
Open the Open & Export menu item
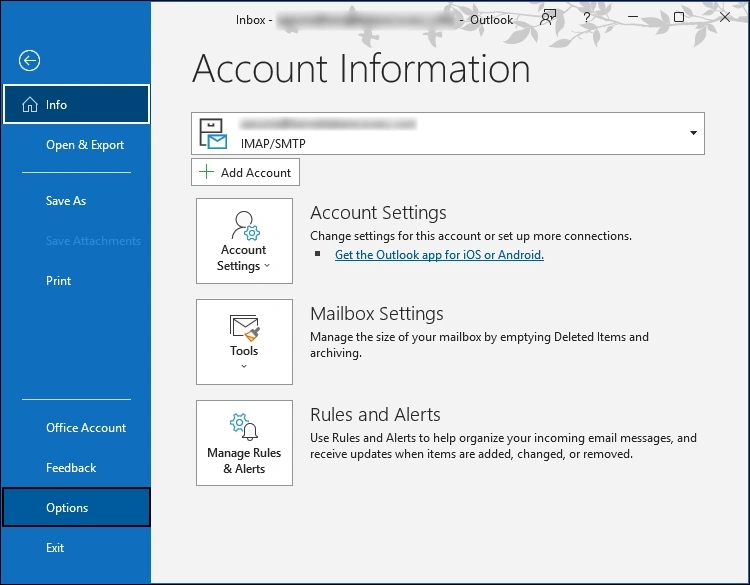point(77,144)
